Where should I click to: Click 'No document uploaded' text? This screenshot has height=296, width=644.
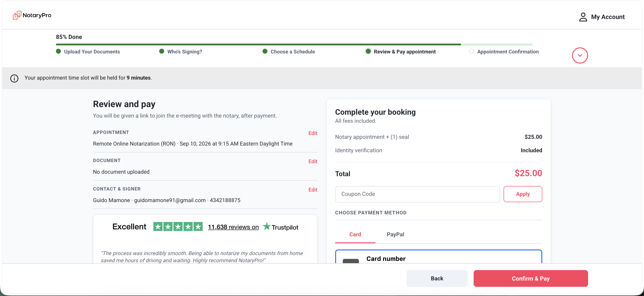tap(121, 172)
